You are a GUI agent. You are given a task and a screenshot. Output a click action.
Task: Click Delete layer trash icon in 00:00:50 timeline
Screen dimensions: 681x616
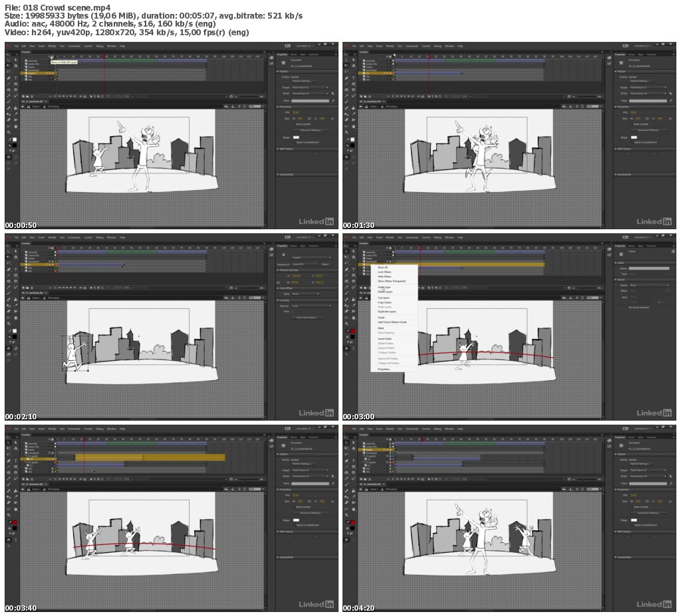coord(32,96)
